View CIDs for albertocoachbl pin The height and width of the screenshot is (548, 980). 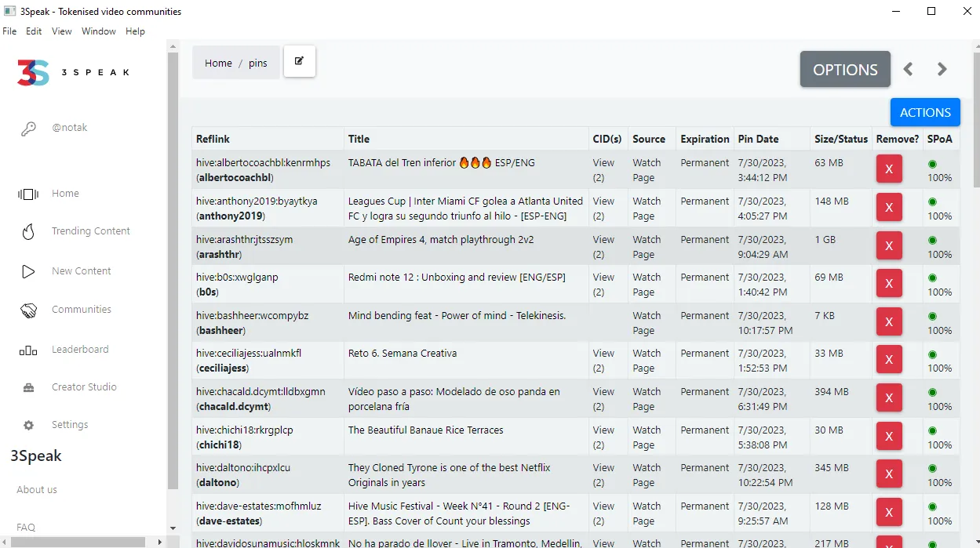[x=603, y=170]
